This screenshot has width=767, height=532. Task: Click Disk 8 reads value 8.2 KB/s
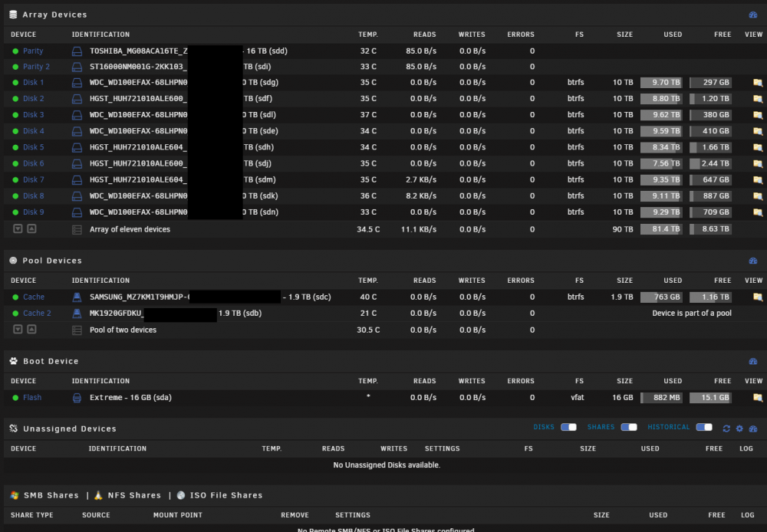[x=420, y=196]
